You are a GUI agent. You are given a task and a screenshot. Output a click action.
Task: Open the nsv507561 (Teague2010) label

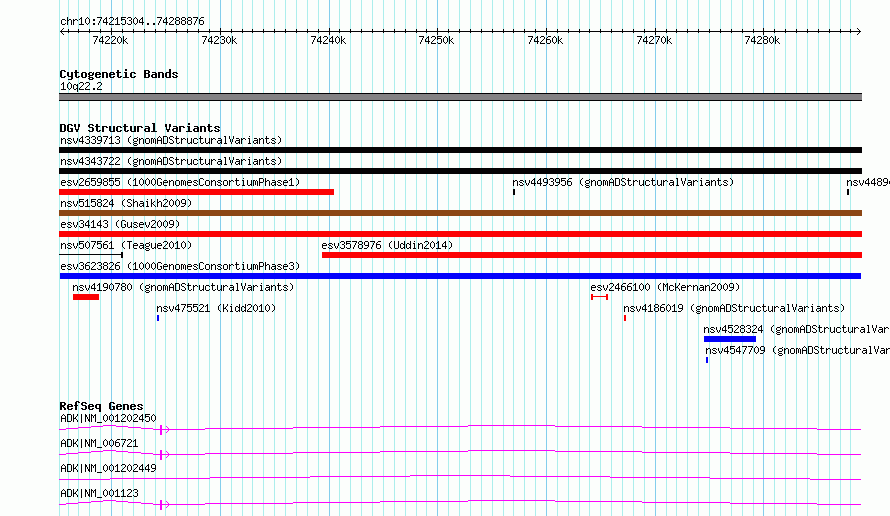[126, 245]
